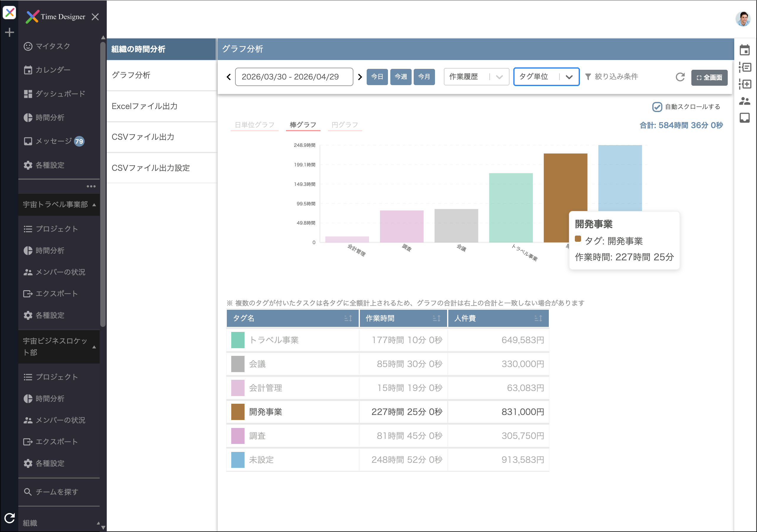The height and width of the screenshot is (532, 757).
Task: Switch to fullscreen with 全画面 button
Action: click(709, 77)
